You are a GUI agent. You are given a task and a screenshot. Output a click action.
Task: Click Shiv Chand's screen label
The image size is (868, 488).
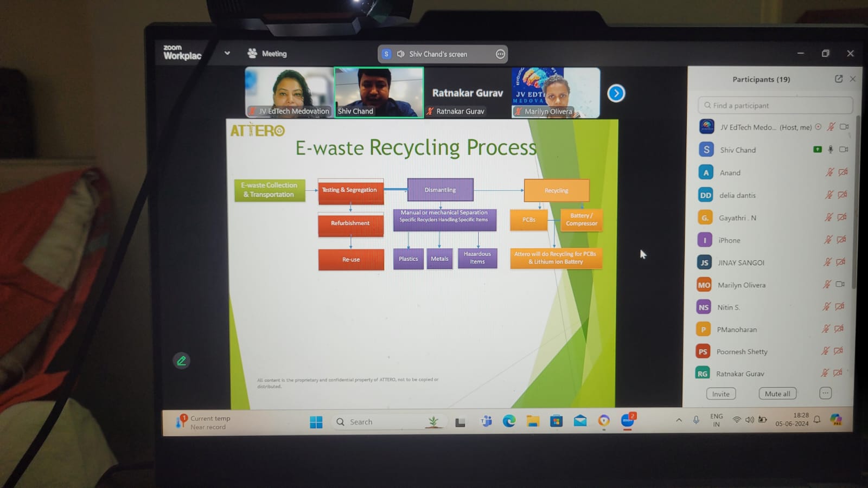point(438,54)
